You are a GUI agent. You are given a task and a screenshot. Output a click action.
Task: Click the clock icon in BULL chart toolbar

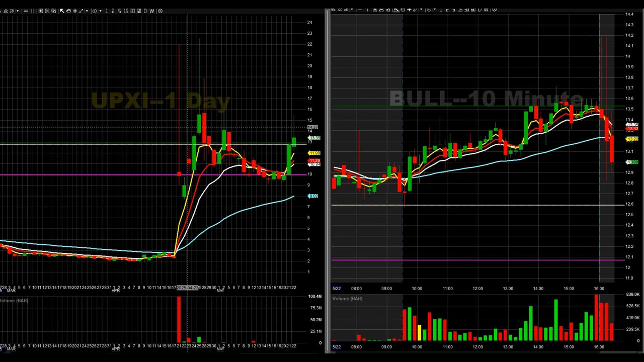(429, 9)
